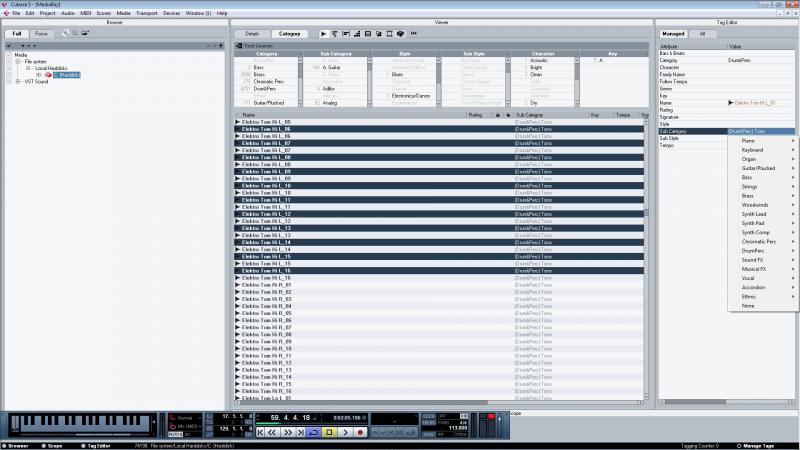Image resolution: width=800 pixels, height=450 pixels.
Task: Click the open-folder icon in Browser toolbar
Action: (x=85, y=33)
